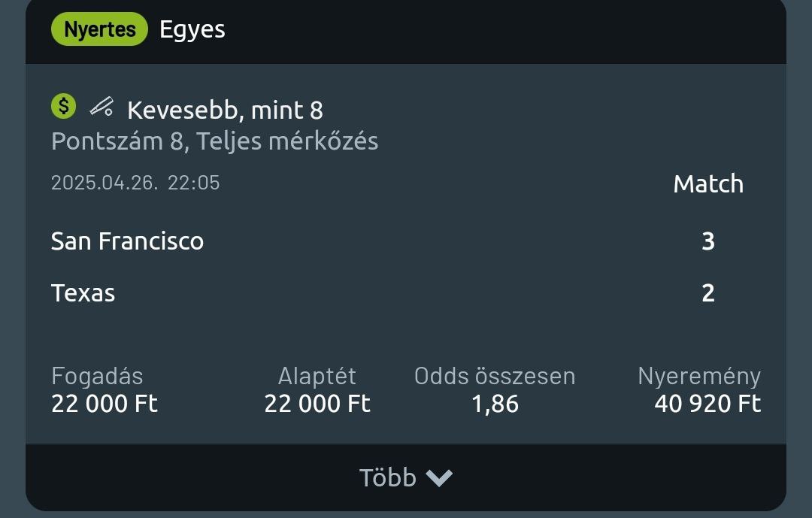Screen dimensions: 812x518
Task: Click the Odds összesen value 1,86
Action: coord(495,404)
